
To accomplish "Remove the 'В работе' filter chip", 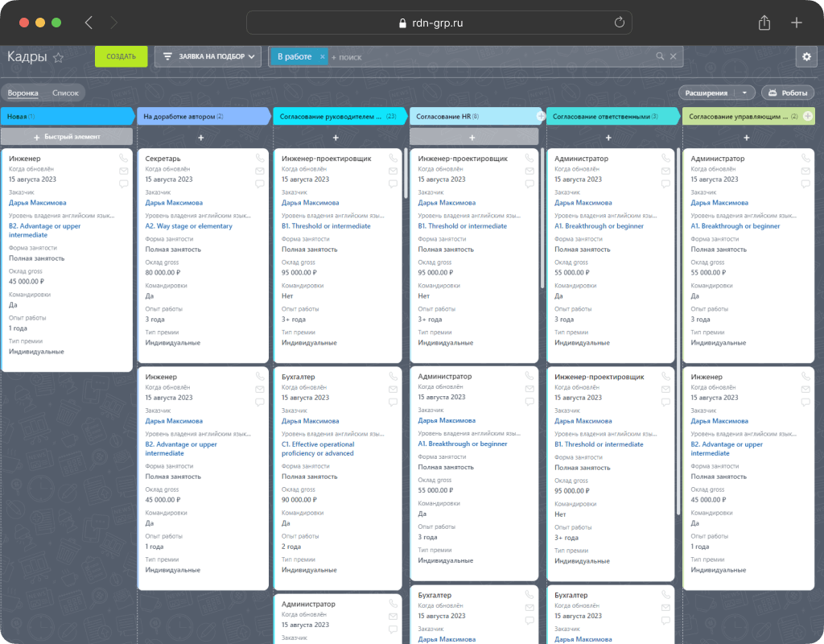I will 322,57.
